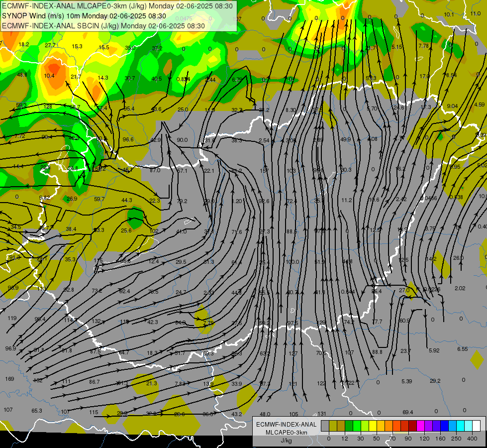This screenshot has width=487, height=448.
Task: Click the map value 69.4
Action: click(x=408, y=412)
